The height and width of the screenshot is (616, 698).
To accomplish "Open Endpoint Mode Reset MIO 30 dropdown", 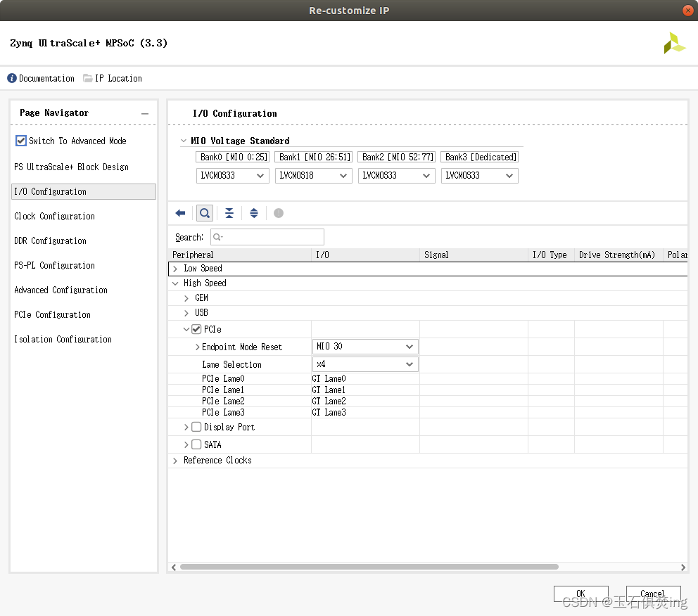I will [x=365, y=347].
